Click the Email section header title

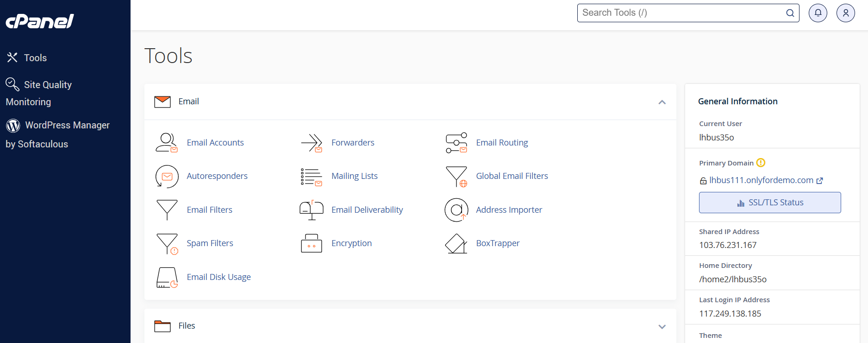[189, 102]
